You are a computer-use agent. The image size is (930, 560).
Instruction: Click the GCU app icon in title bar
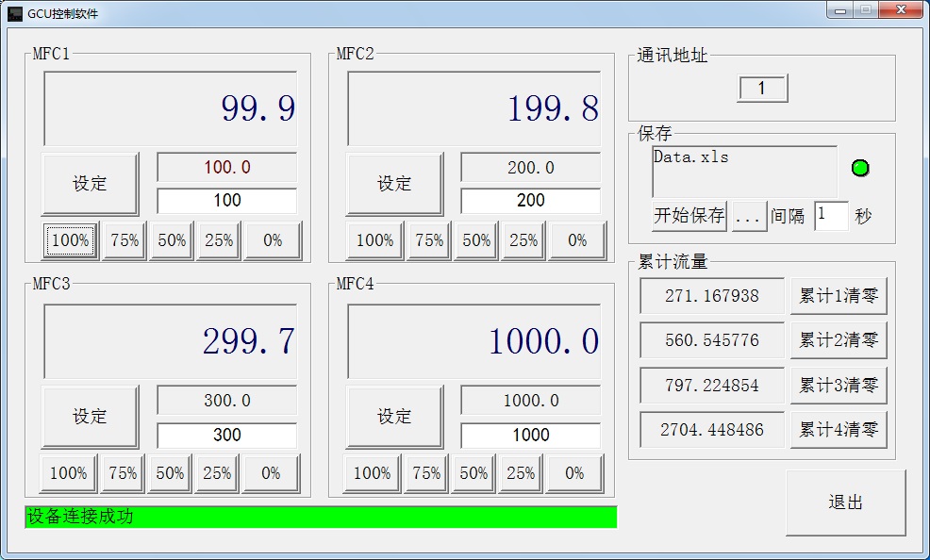15,14
